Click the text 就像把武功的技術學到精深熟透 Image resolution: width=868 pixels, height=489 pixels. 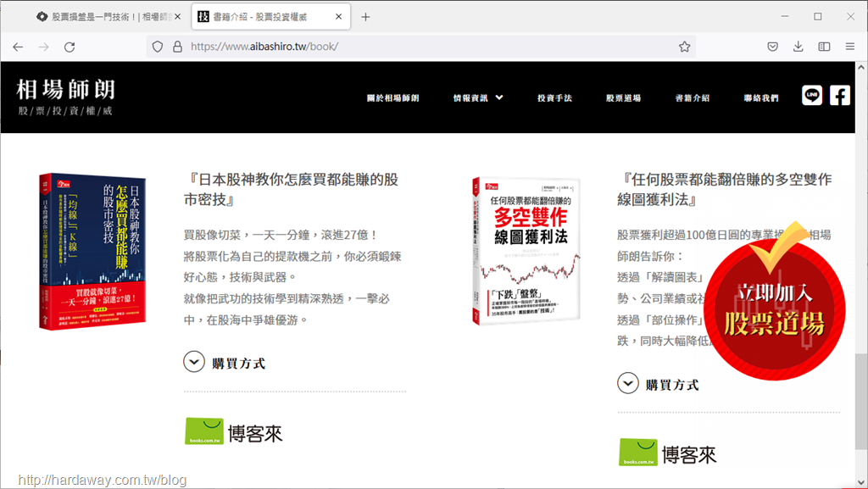click(x=264, y=298)
